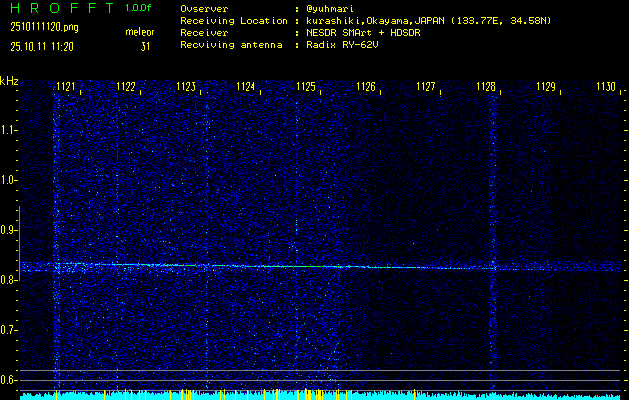The image size is (629, 400).
Task: Click the vertical noise burst below 1128
Action: pos(493,241)
